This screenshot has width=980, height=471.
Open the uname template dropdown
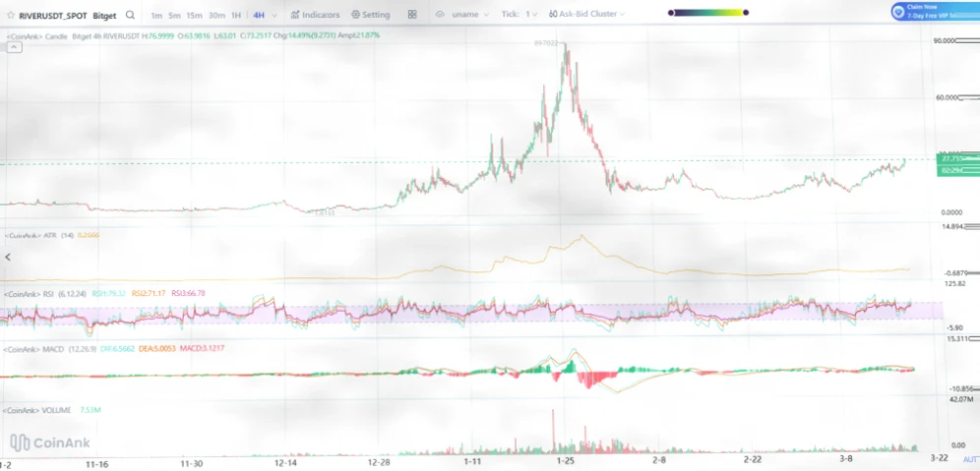(x=470, y=15)
